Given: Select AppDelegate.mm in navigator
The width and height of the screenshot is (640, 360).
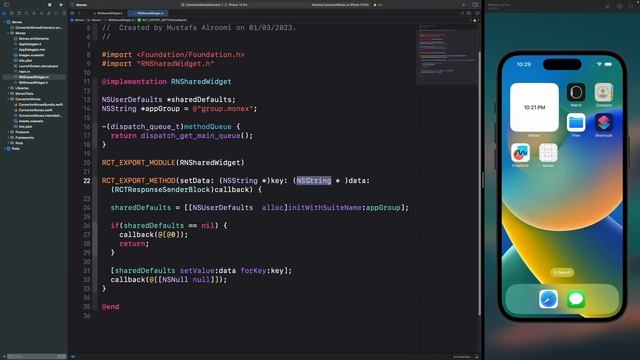Looking at the screenshot, I should coord(32,49).
